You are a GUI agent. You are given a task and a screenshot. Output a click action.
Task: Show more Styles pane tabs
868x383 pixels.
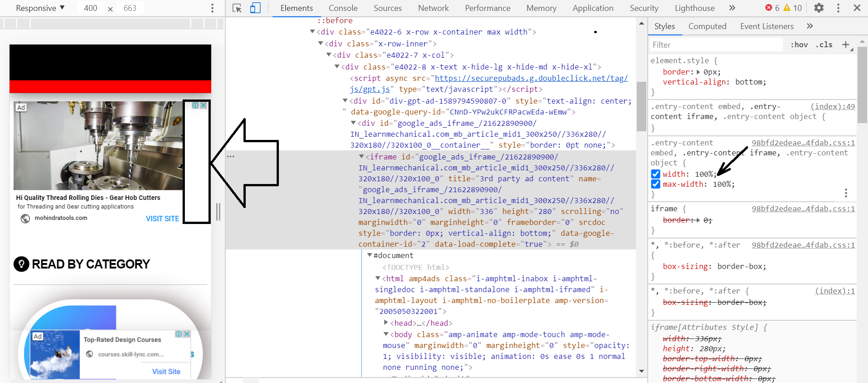point(810,26)
